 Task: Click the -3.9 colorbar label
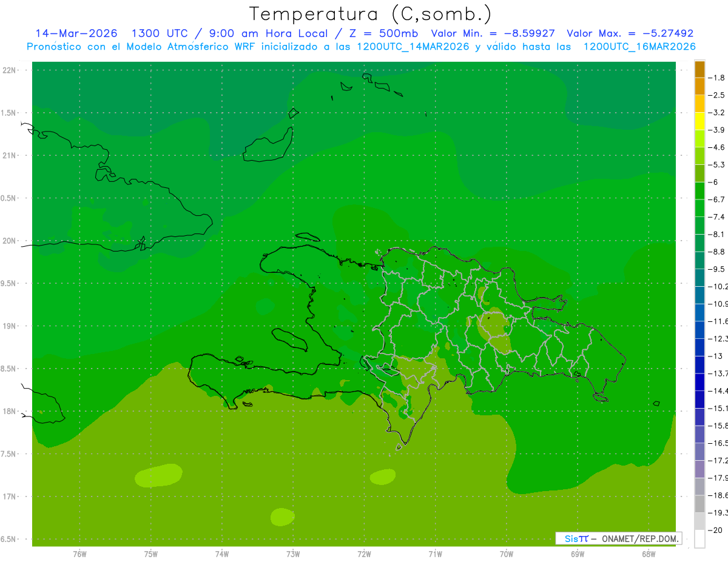[x=718, y=130]
